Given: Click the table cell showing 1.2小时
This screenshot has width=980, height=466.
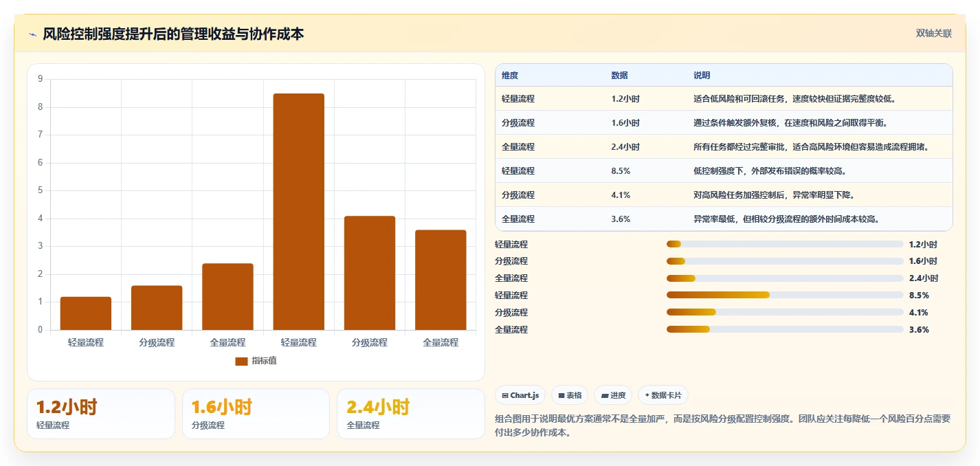Looking at the screenshot, I should point(625,99).
